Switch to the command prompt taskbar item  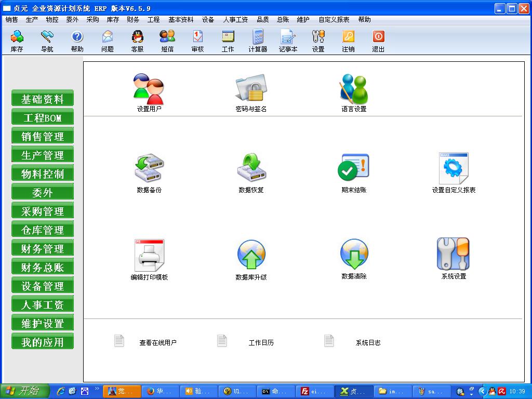[x=276, y=392]
